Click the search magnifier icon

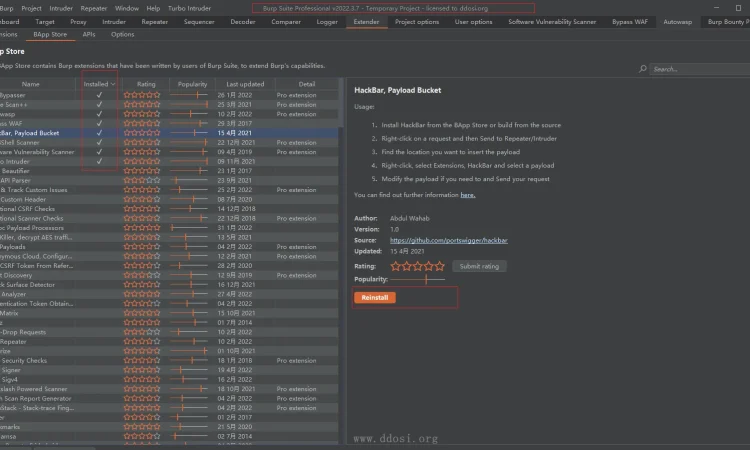[642, 69]
